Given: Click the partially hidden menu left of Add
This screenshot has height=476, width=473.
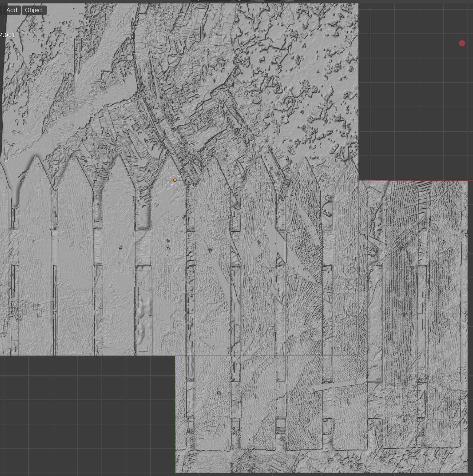Looking at the screenshot, I should pos(1,10).
